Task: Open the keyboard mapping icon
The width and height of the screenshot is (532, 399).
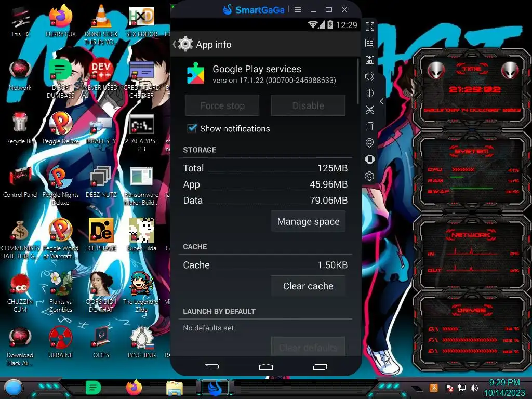Action: pyautogui.click(x=370, y=43)
